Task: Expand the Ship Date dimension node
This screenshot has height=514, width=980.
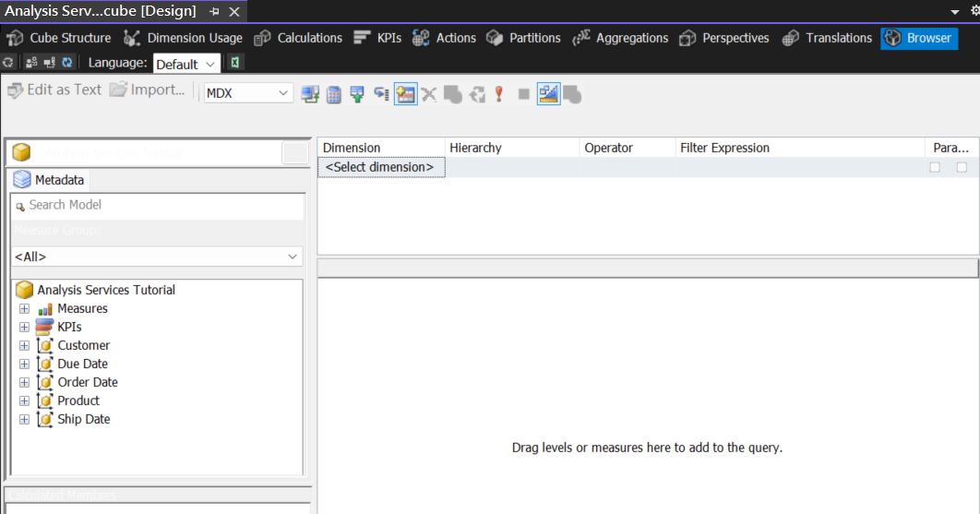Action: [x=24, y=420]
